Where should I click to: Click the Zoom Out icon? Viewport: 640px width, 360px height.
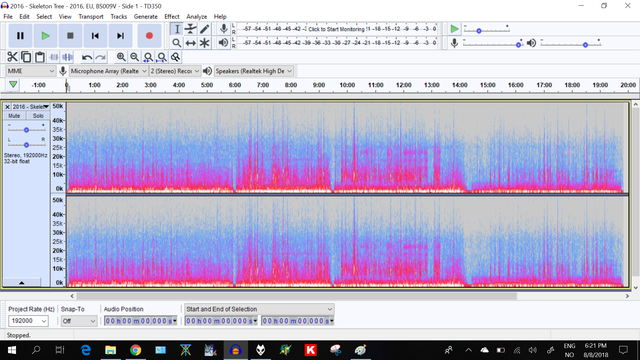click(x=134, y=57)
